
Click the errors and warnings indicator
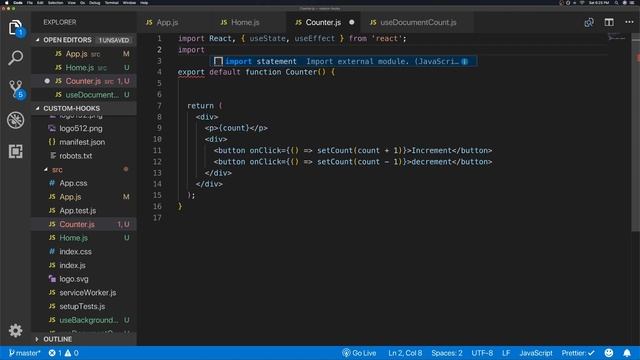coord(63,353)
